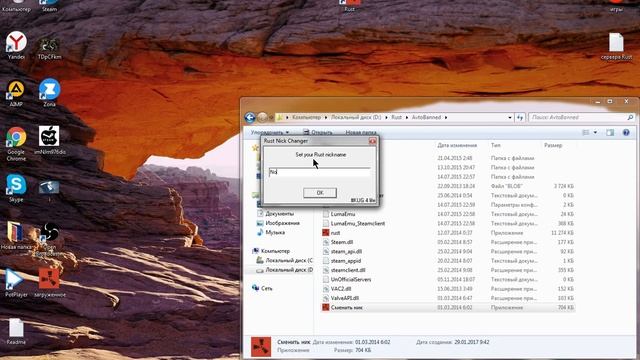Sort by Тип column header
Image resolution: width=640 pixels, height=360 pixels.
click(496, 145)
